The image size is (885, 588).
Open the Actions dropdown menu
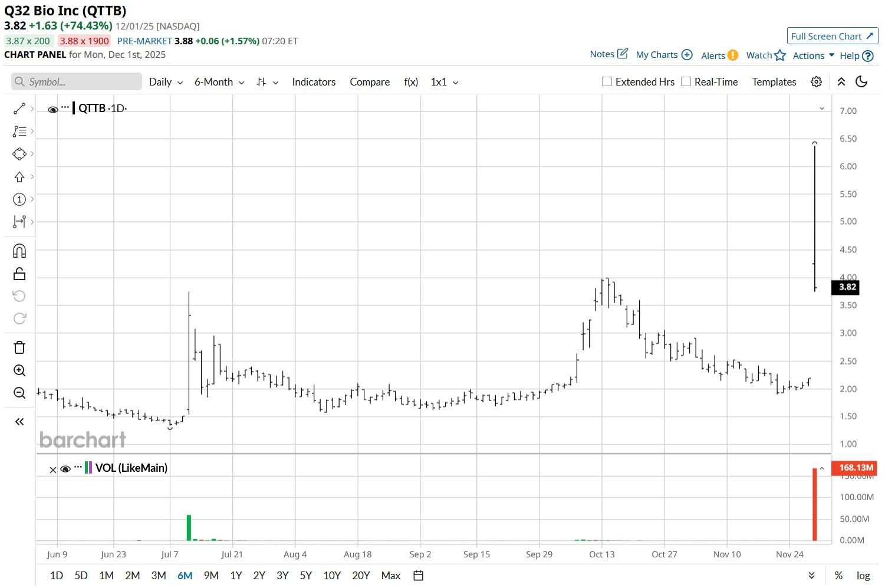point(814,55)
